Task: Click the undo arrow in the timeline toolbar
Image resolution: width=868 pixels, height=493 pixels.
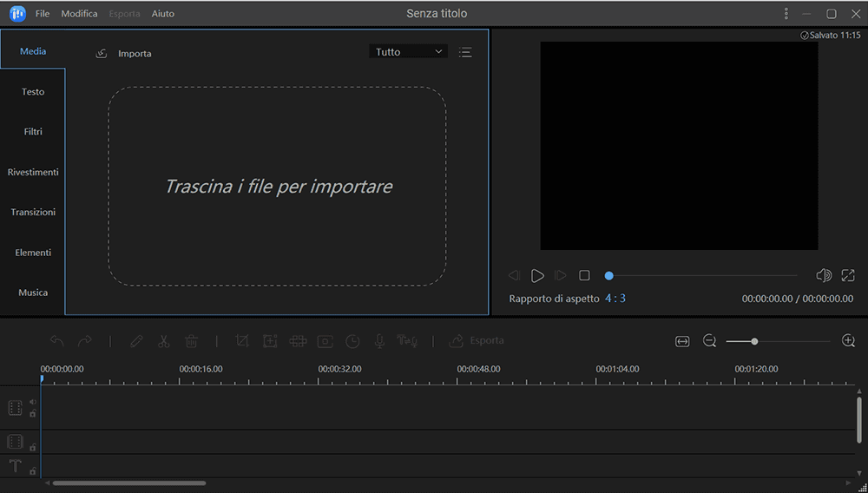Action: 57,341
